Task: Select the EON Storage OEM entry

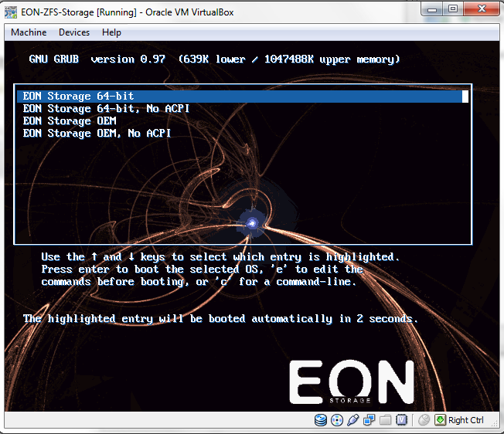Action: point(243,121)
